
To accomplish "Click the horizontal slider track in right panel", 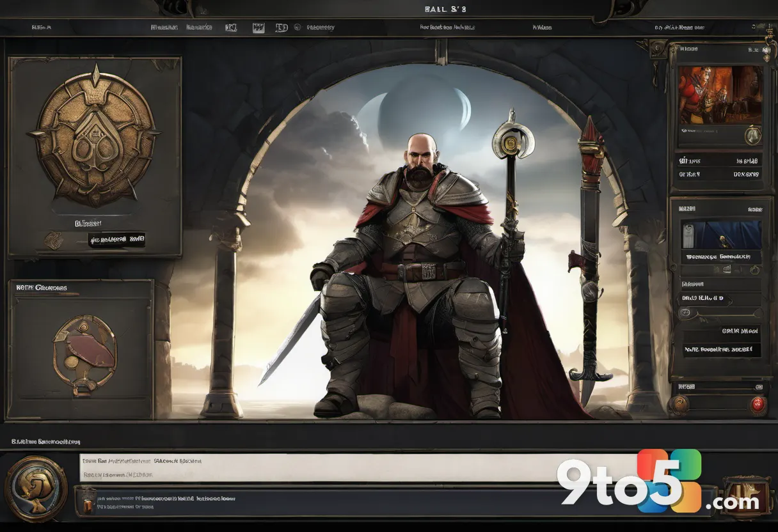I will tap(722, 313).
